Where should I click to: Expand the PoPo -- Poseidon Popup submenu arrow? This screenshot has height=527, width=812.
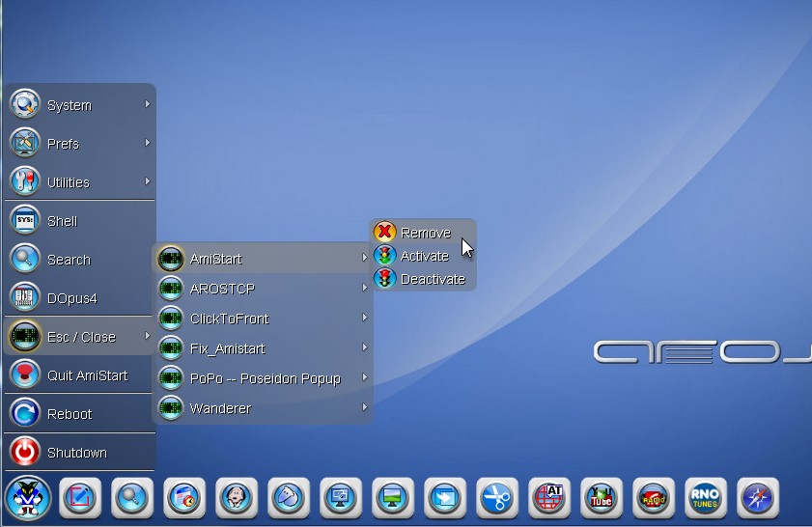(365, 377)
